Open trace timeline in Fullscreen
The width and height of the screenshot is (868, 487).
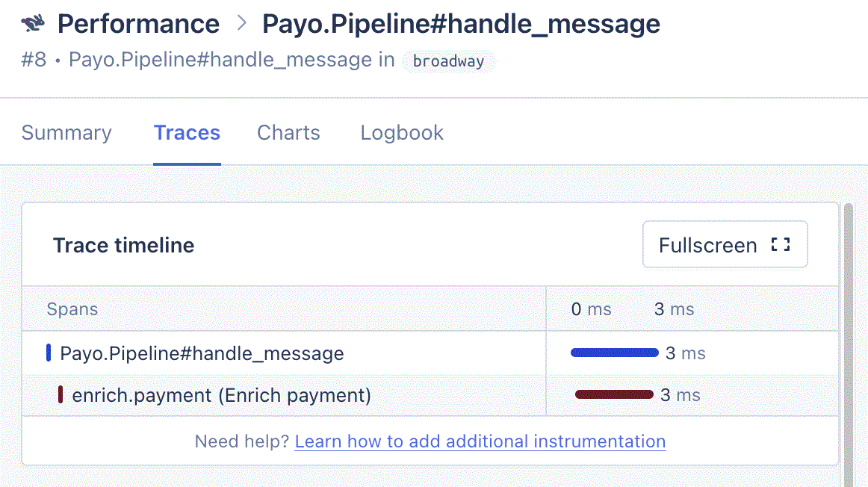point(725,244)
